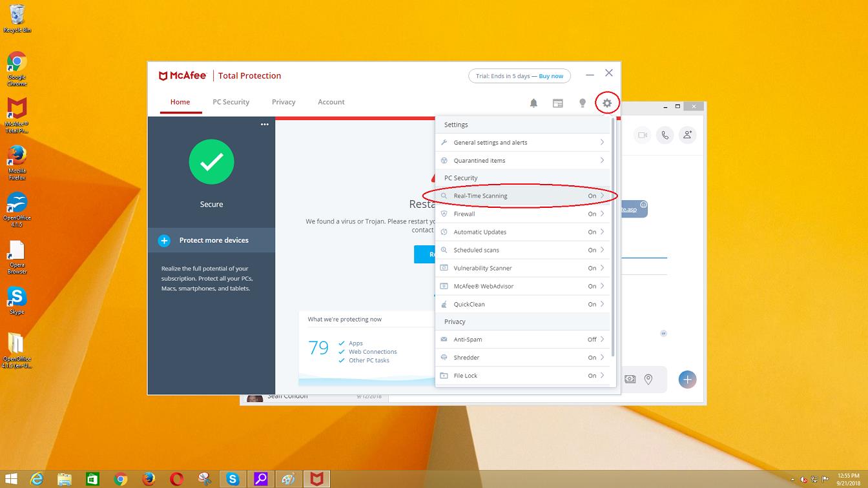Click the McAfee taskbar button
Screen dimensions: 868x488
(x=316, y=479)
